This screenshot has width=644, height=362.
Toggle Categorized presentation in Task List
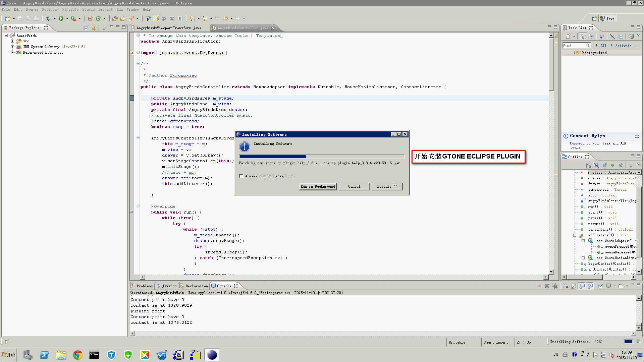[583, 36]
